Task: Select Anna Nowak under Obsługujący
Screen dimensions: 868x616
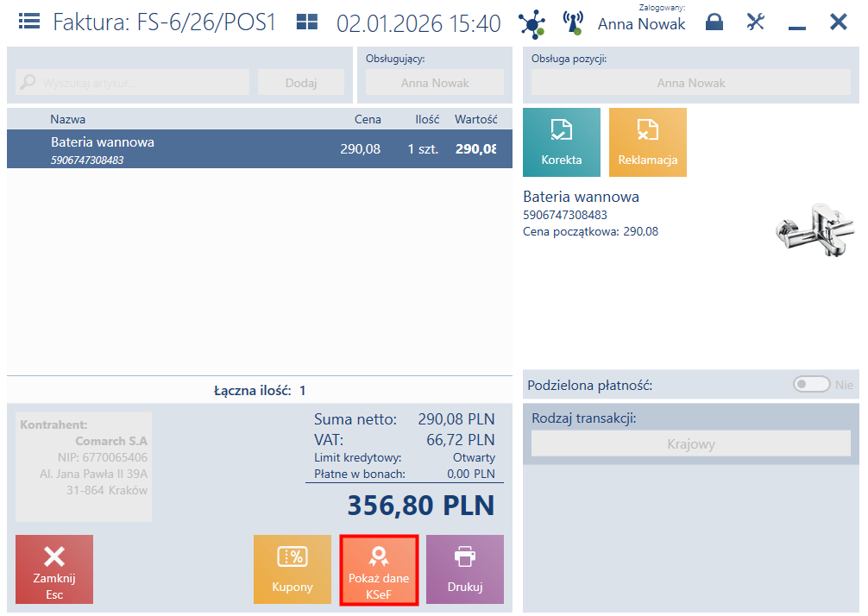Action: pyautogui.click(x=435, y=83)
